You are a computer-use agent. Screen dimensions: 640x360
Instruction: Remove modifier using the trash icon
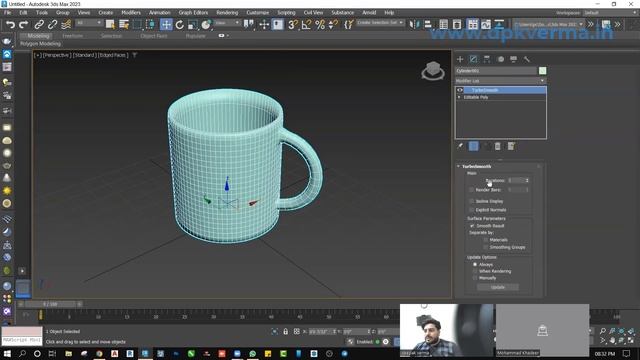[x=498, y=146]
